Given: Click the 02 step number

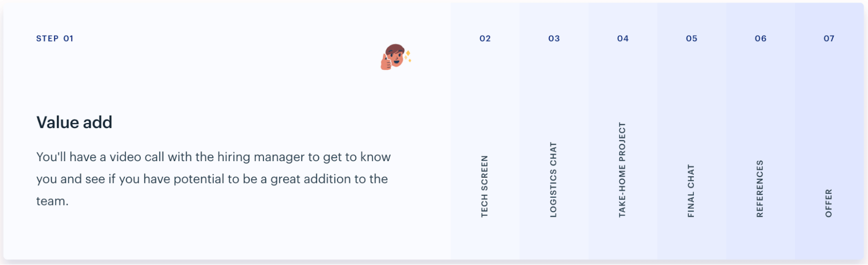Looking at the screenshot, I should pos(485,38).
